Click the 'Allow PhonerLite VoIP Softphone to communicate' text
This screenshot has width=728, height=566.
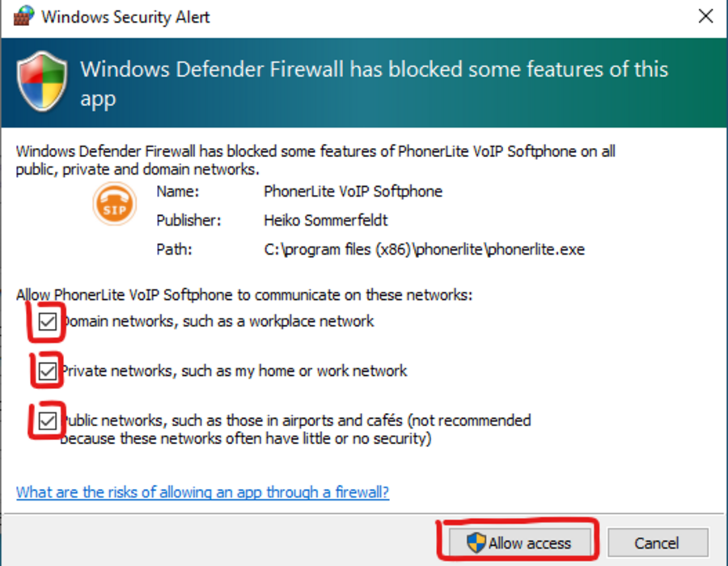click(x=244, y=294)
